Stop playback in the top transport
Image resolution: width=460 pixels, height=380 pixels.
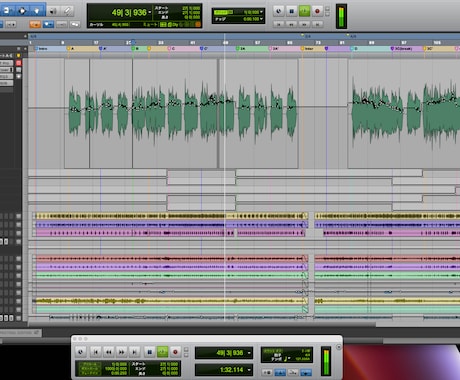pos(292,11)
